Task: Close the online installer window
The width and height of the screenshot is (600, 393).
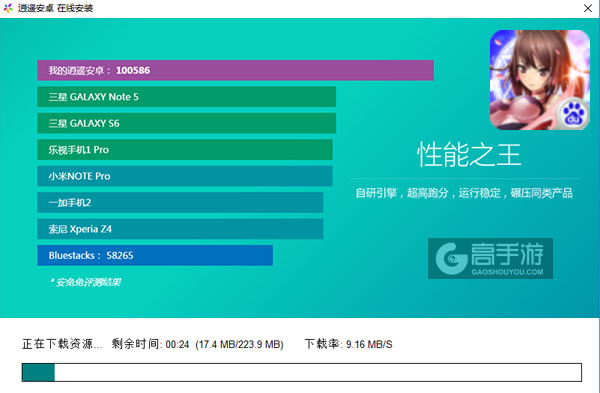Action: 588,8
